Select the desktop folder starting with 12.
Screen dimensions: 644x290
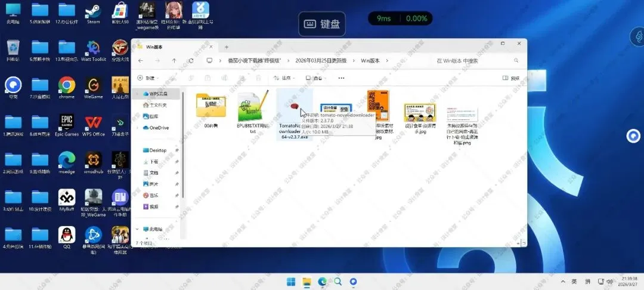[x=67, y=13]
